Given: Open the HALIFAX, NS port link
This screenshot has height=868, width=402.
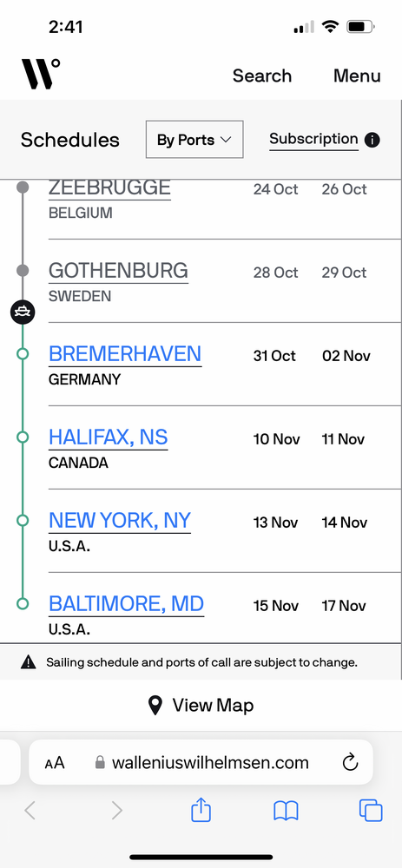Looking at the screenshot, I should pyautogui.click(x=108, y=437).
